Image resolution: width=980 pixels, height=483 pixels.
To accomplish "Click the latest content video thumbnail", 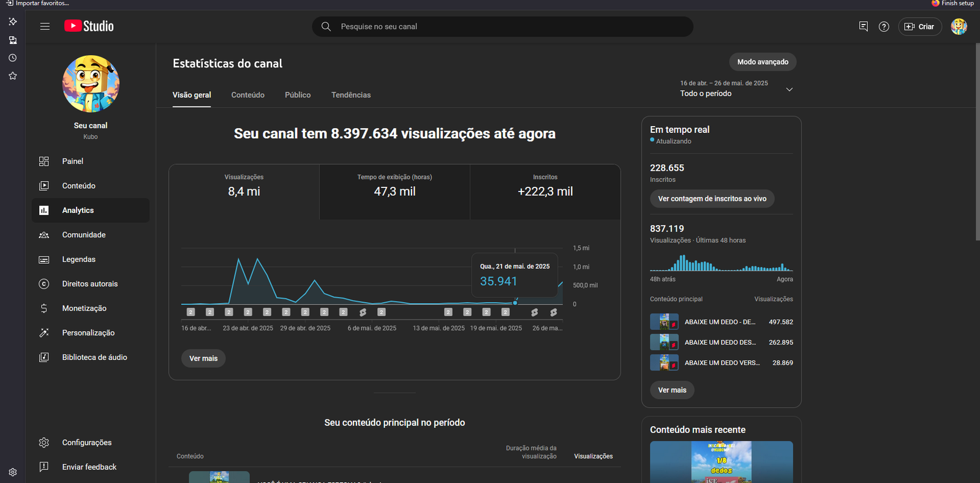I will point(722,462).
